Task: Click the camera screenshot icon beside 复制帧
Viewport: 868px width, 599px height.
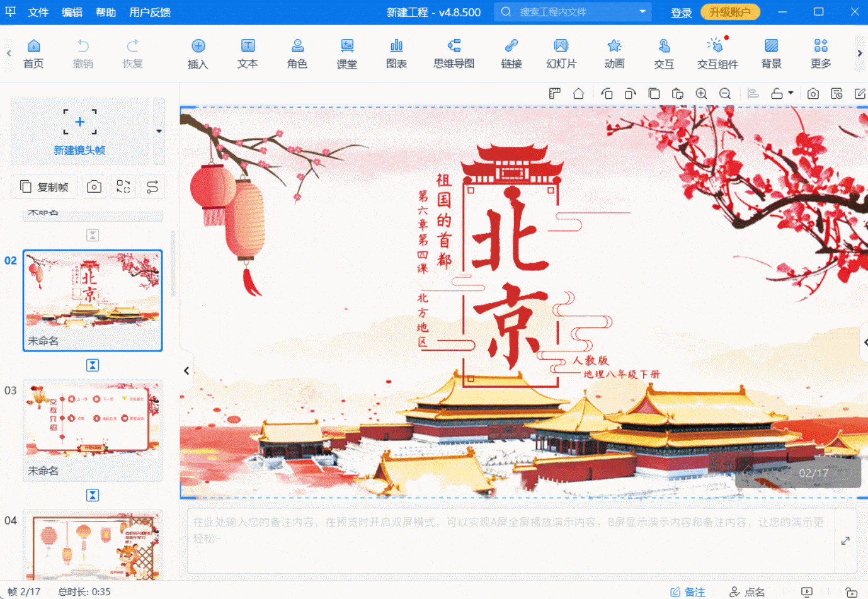Action: point(94,186)
